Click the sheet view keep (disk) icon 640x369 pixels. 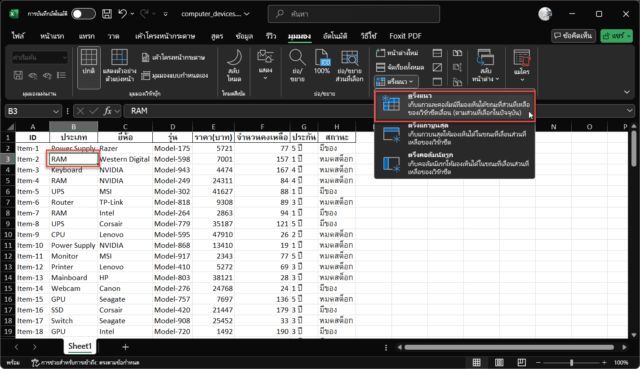[18, 75]
